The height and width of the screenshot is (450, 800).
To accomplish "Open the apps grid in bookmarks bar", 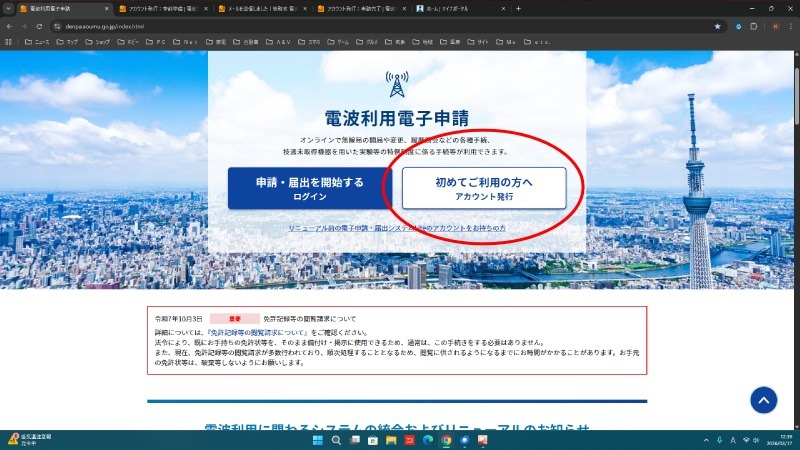I will pos(9,42).
